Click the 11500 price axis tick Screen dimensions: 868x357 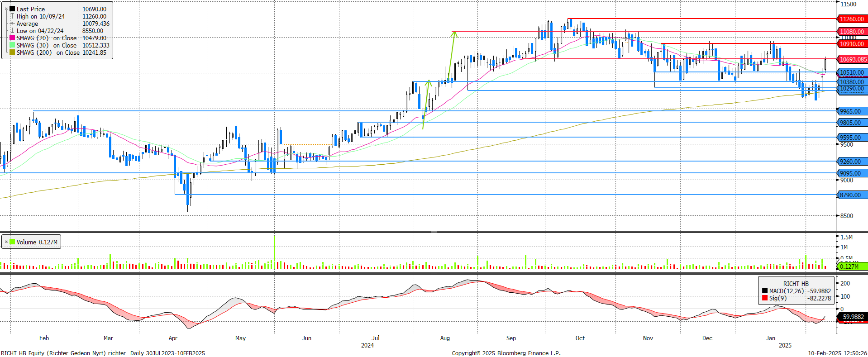tap(849, 4)
